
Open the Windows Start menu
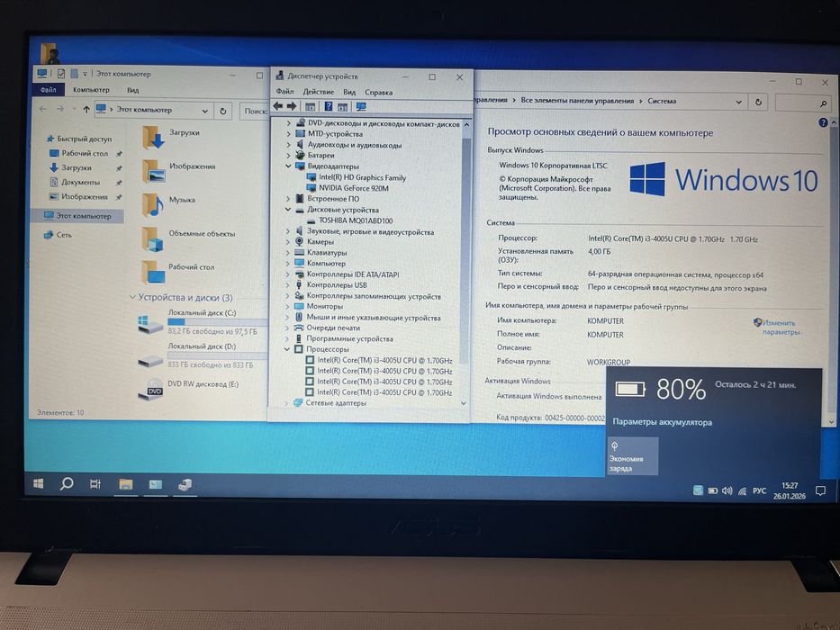tap(39, 484)
